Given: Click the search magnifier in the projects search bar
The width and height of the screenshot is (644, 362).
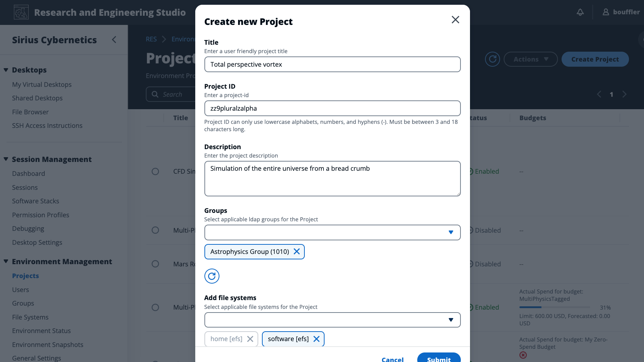Looking at the screenshot, I should [x=155, y=94].
